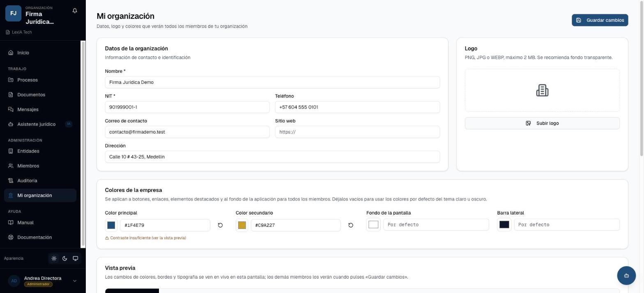Click the Teléfono input field
This screenshot has height=293, width=644.
[357, 107]
